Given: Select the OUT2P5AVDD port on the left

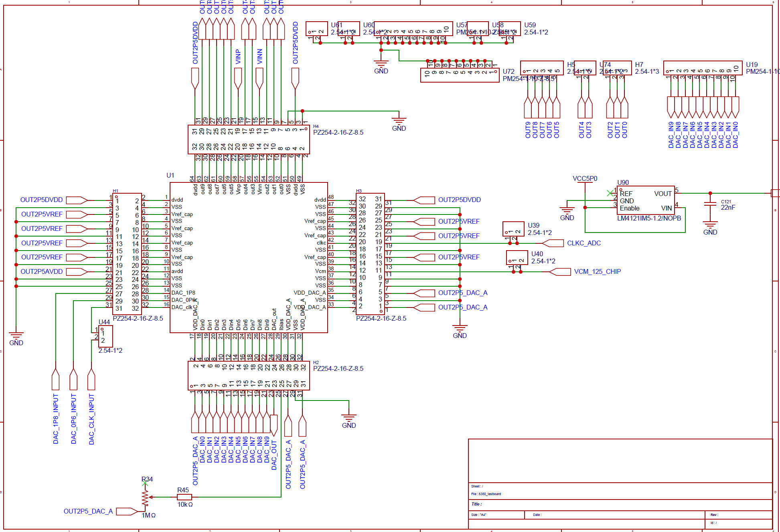Looking at the screenshot, I should [77, 272].
